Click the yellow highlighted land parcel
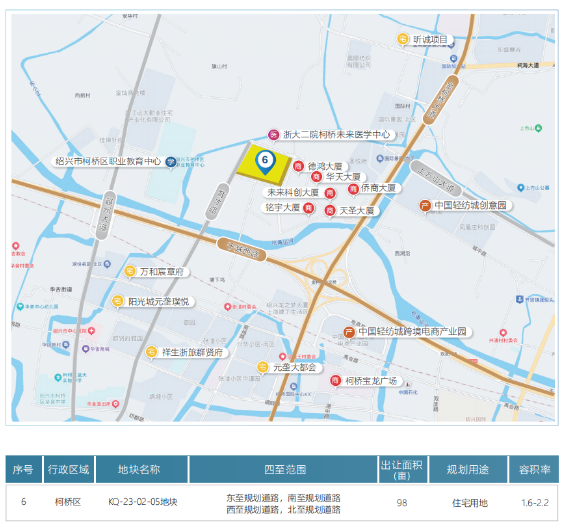The height and width of the screenshot is (528, 567). click(264, 165)
